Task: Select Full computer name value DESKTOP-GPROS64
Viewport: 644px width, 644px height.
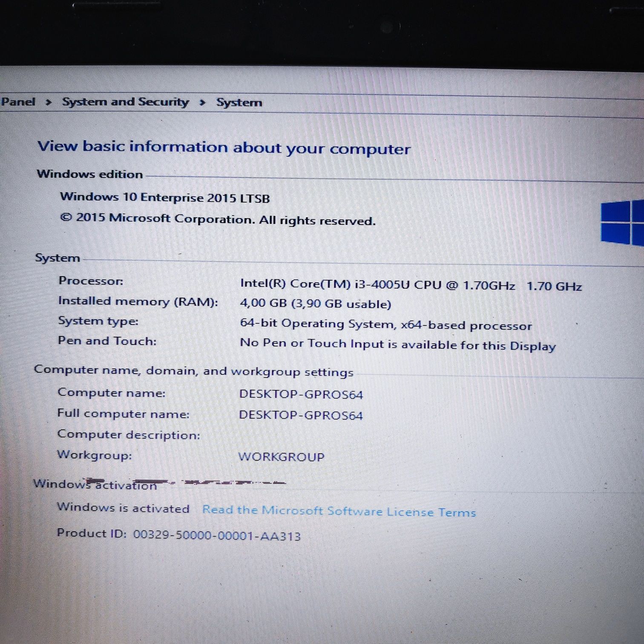Action: point(301,415)
